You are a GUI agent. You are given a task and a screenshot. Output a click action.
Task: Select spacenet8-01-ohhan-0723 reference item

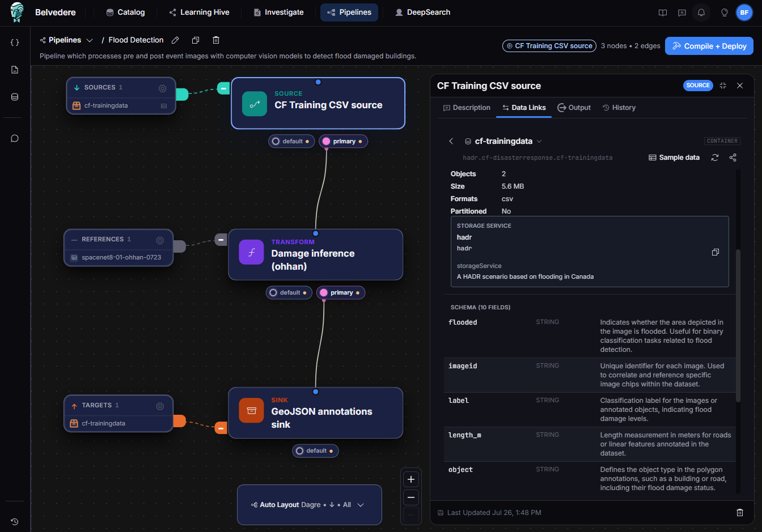point(118,258)
